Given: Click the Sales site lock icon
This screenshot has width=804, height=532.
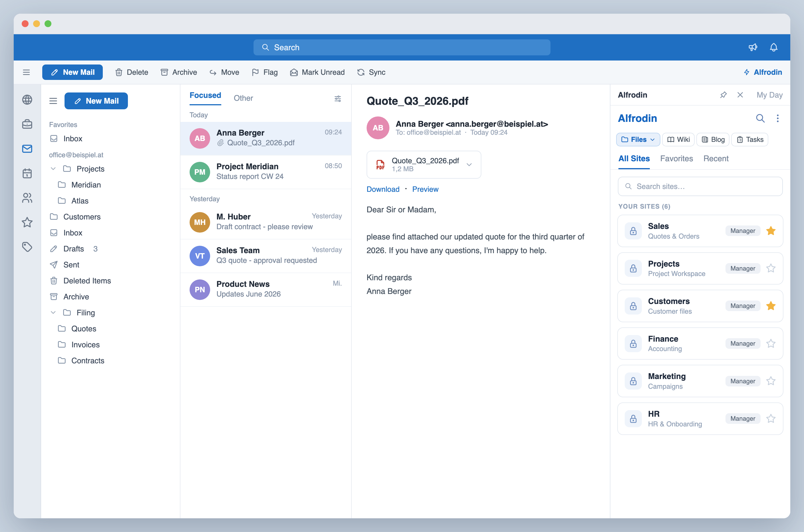Looking at the screenshot, I should click(x=633, y=231).
